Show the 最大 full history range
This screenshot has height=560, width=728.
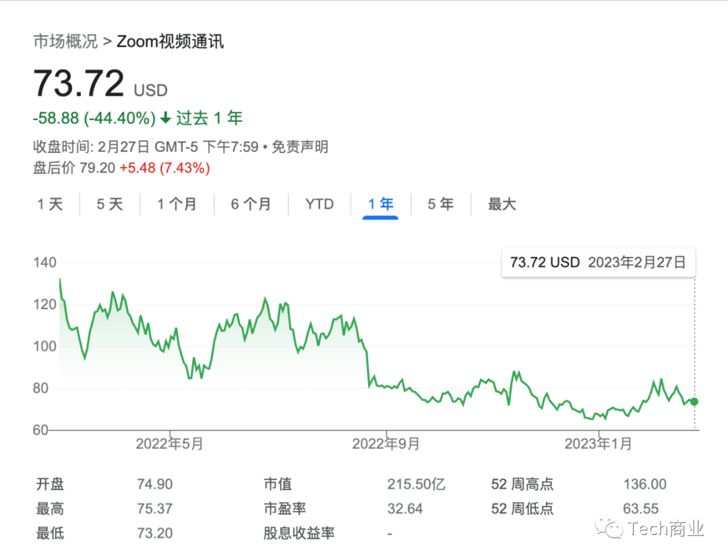(502, 204)
